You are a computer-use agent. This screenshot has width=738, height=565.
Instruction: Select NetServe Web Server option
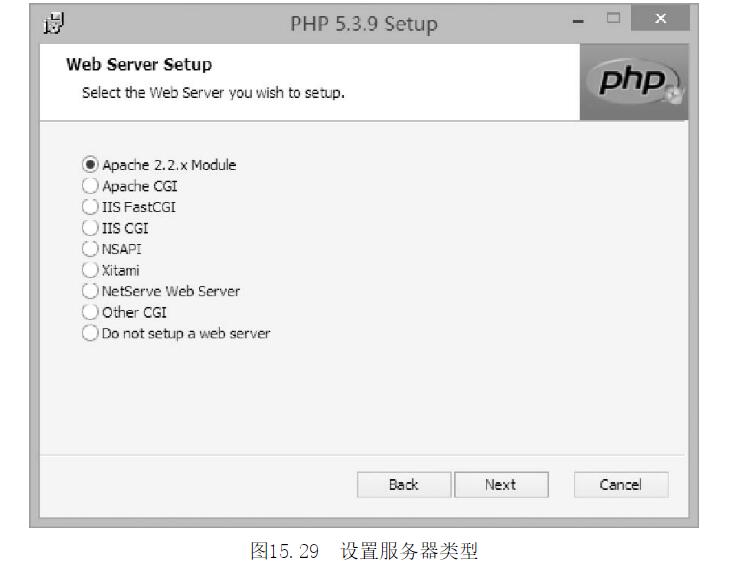click(x=90, y=291)
